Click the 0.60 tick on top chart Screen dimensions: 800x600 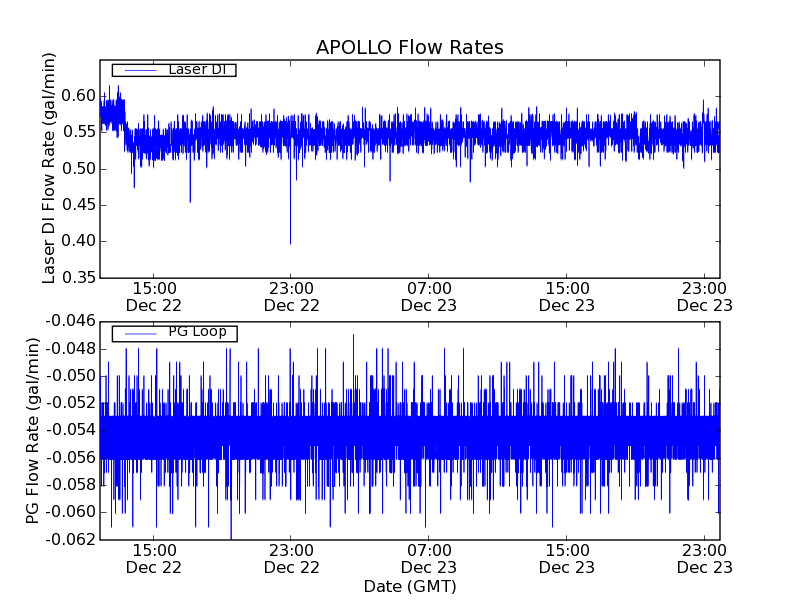click(x=80, y=96)
